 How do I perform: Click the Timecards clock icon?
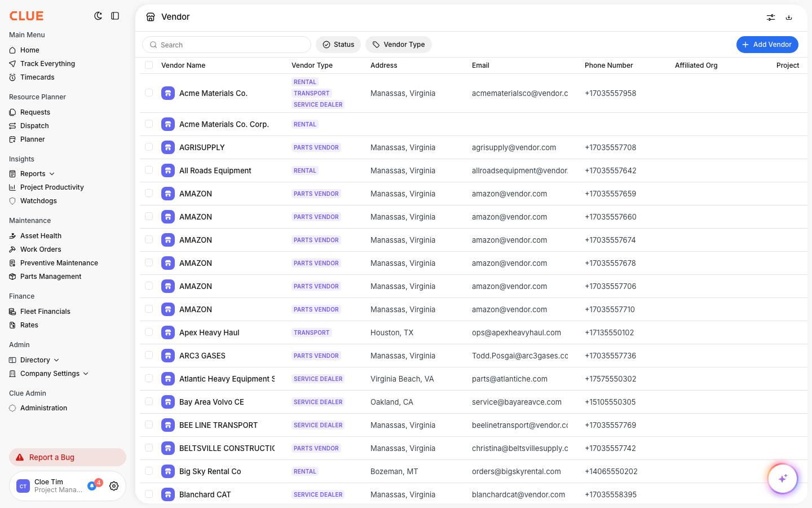click(x=12, y=77)
